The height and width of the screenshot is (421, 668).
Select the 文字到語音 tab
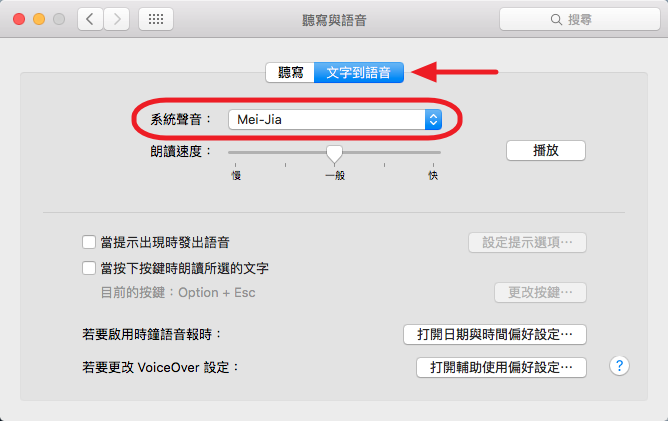click(359, 72)
